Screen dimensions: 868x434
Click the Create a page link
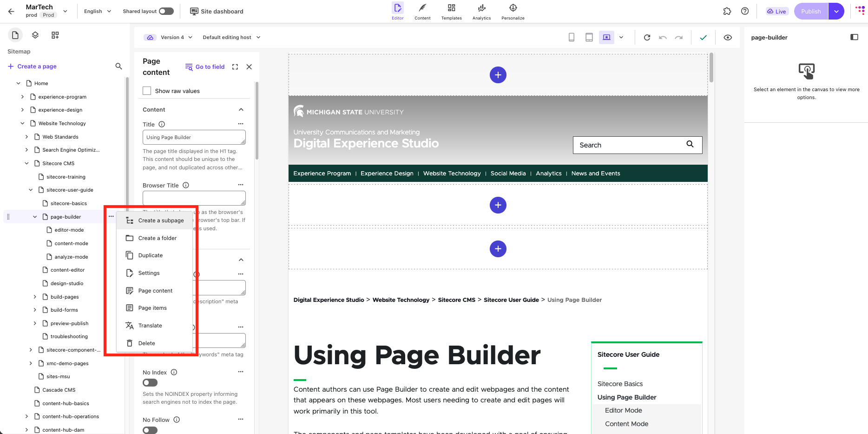pyautogui.click(x=32, y=67)
